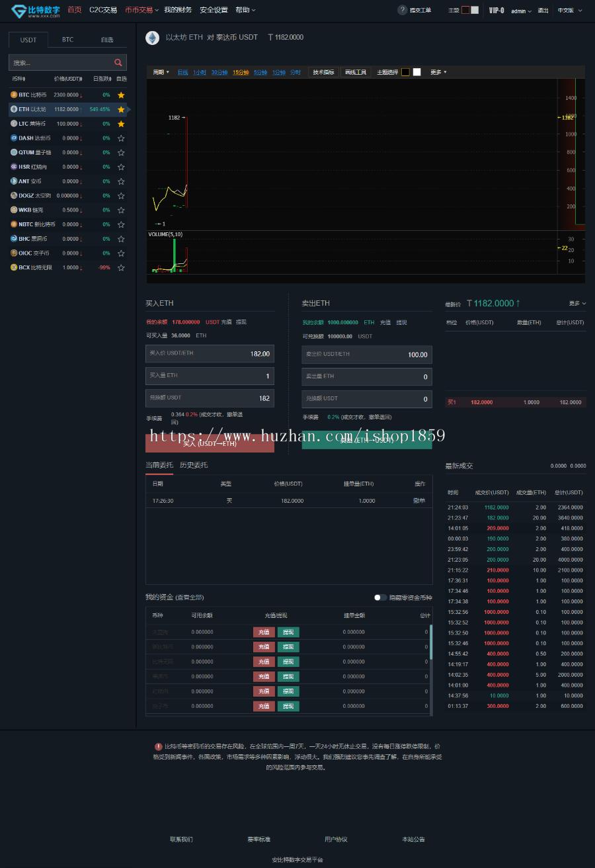Expand the 中文版 language dropdown
595x868 pixels.
(x=568, y=11)
